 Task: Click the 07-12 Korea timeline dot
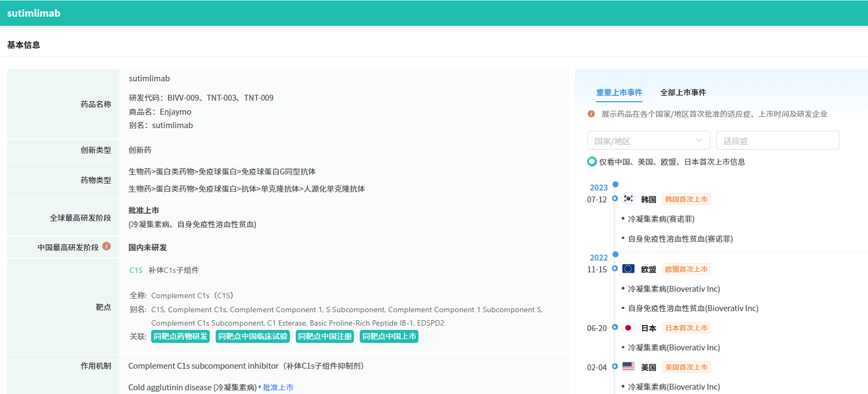point(615,199)
